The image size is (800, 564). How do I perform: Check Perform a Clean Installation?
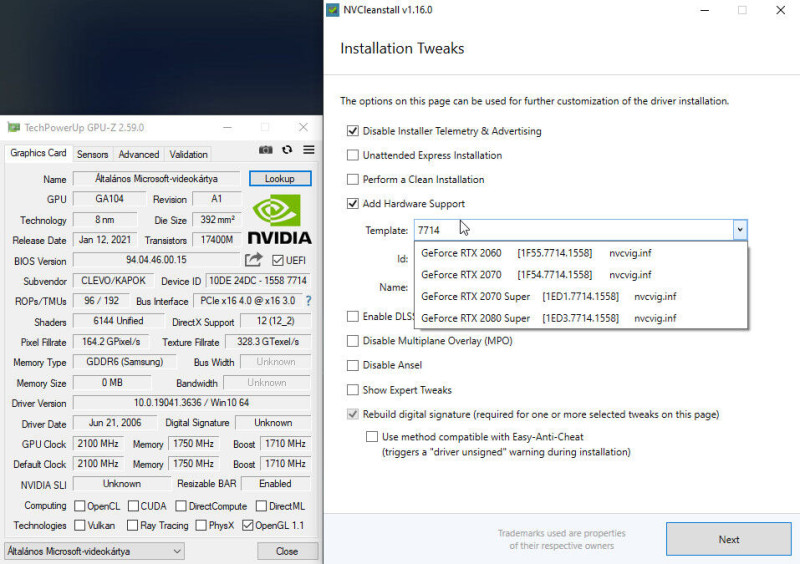pos(353,179)
